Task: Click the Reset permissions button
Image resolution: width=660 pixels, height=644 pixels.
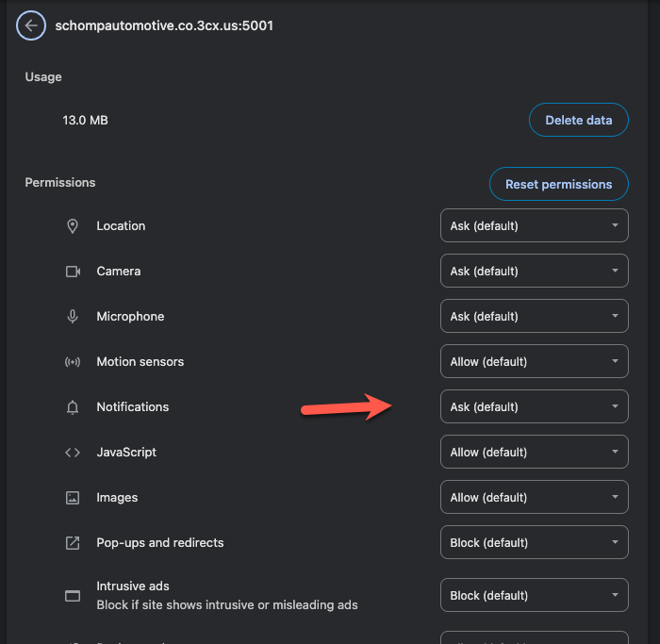Action: pos(558,185)
